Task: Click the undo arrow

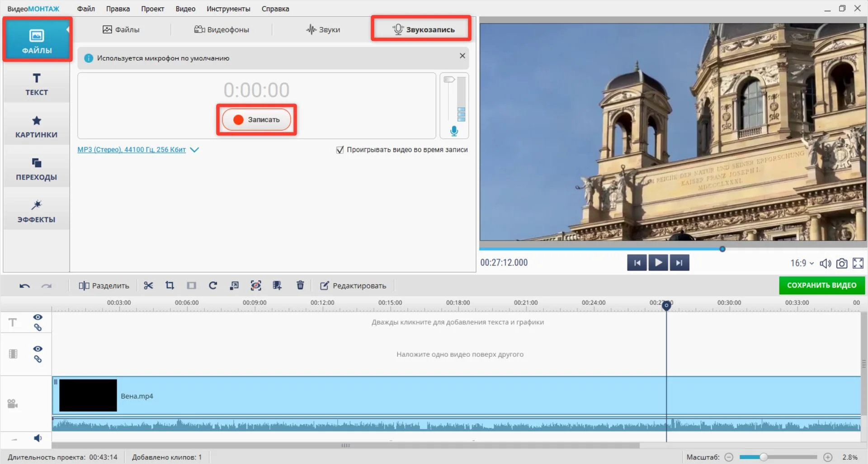Action: (x=24, y=286)
